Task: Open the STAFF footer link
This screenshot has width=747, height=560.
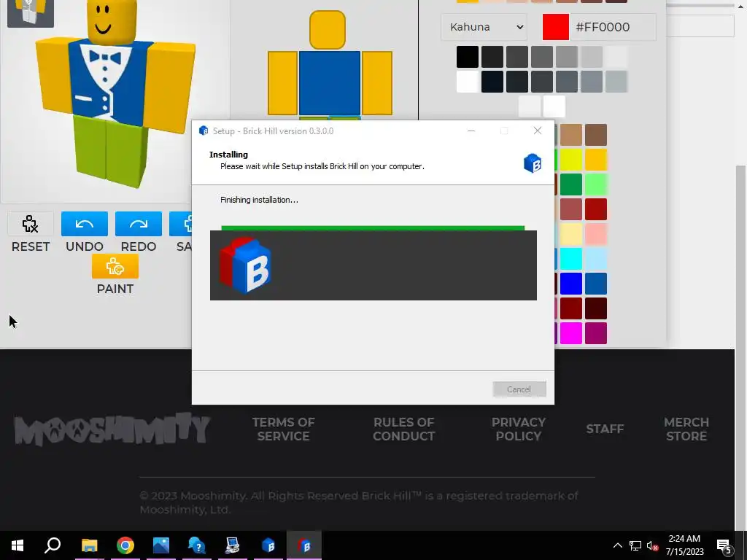Action: [x=605, y=429]
